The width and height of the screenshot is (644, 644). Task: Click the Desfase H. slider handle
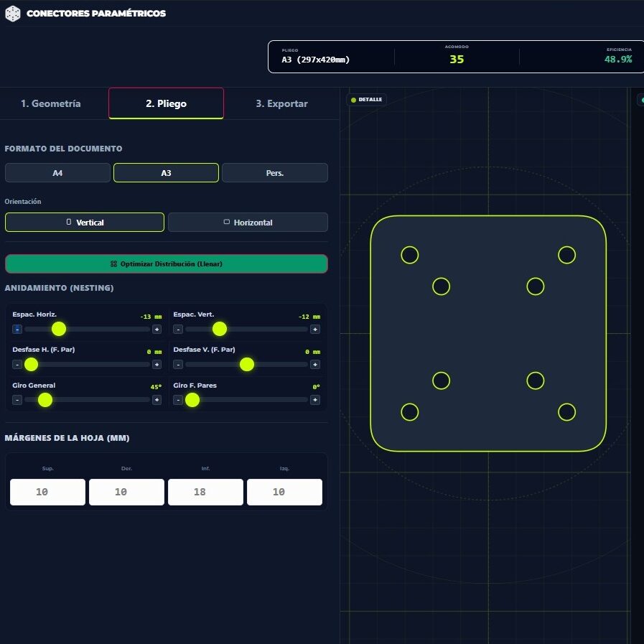[x=31, y=364]
